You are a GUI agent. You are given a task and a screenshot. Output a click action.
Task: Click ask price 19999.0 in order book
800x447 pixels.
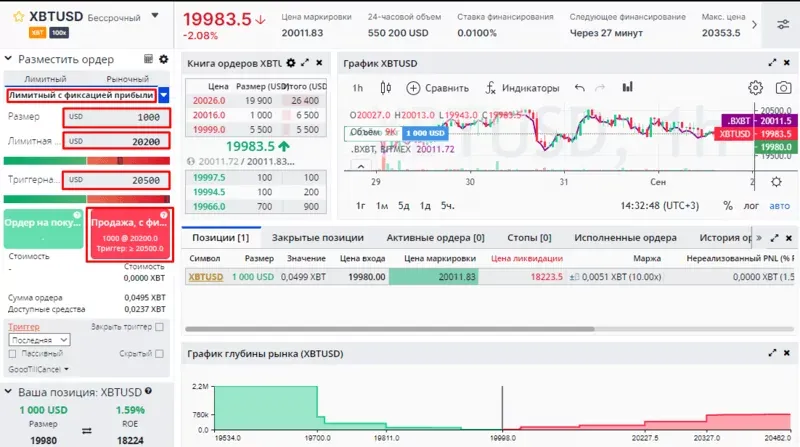pos(209,130)
